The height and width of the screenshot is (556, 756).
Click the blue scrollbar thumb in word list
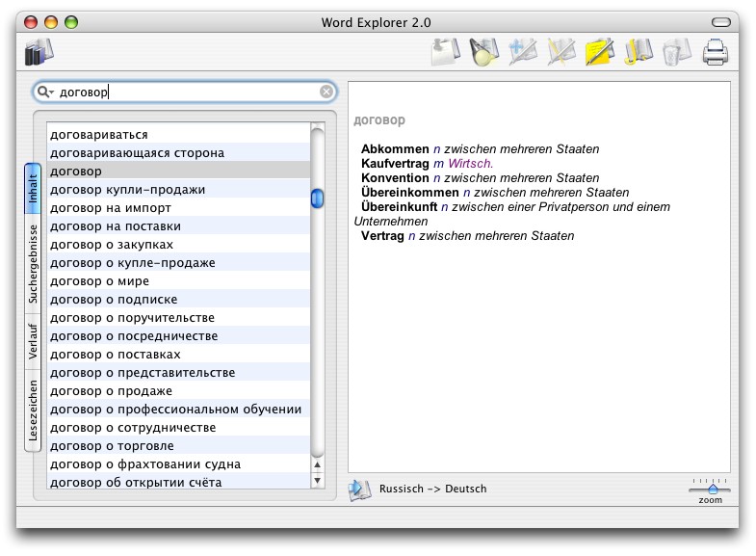(x=317, y=199)
